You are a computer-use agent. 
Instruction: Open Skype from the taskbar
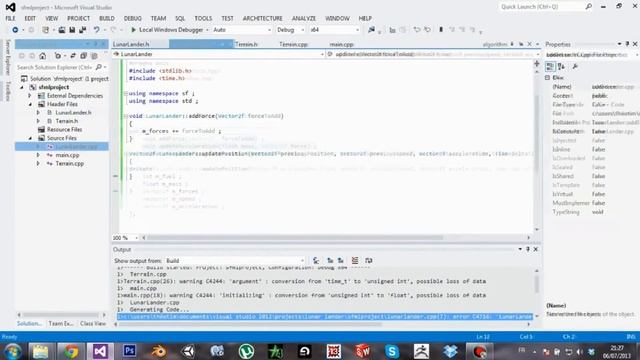tap(392, 351)
